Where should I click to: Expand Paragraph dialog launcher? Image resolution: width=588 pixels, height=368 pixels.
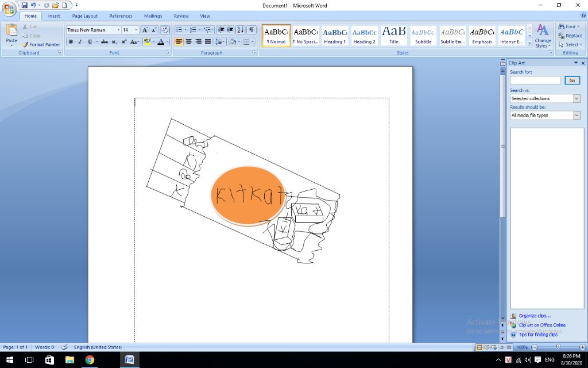click(x=254, y=53)
